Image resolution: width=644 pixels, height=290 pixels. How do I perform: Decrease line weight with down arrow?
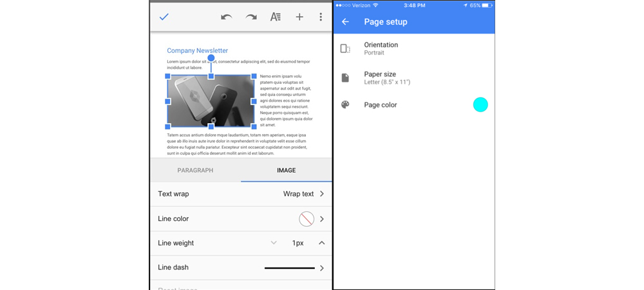click(274, 243)
